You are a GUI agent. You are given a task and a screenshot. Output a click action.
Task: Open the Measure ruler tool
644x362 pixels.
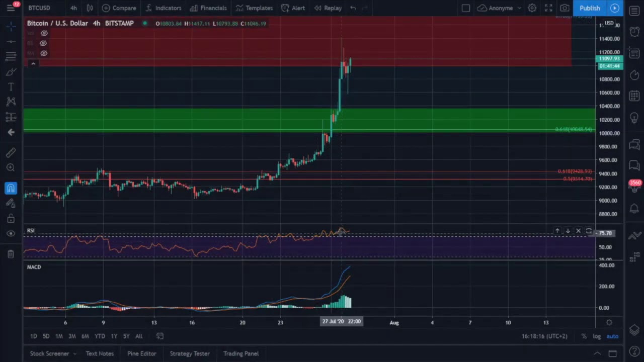coord(11,152)
